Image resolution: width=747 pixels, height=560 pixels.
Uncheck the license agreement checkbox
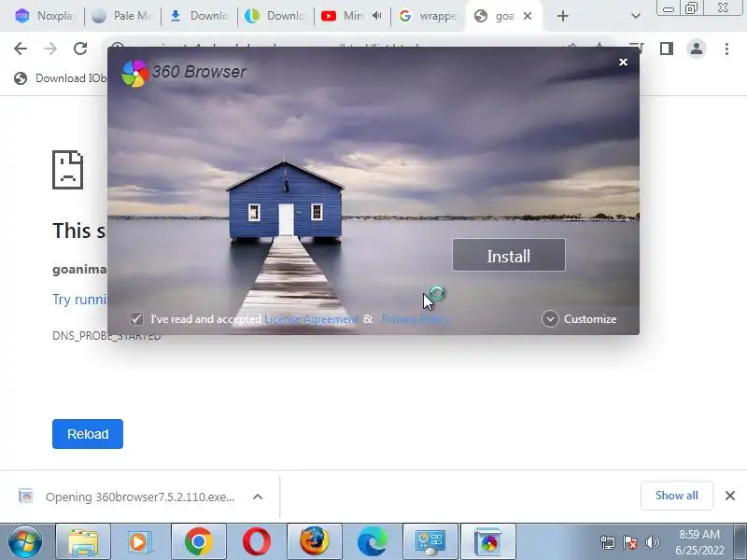(x=136, y=318)
